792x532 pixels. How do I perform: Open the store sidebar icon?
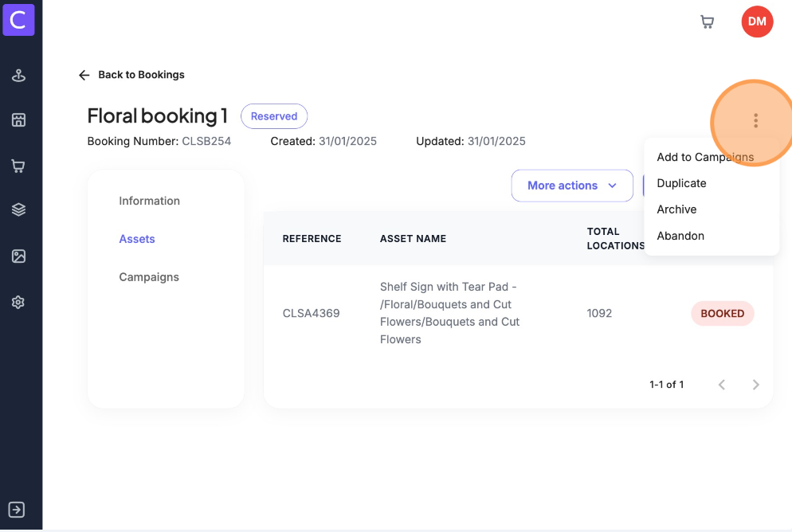pos(18,120)
